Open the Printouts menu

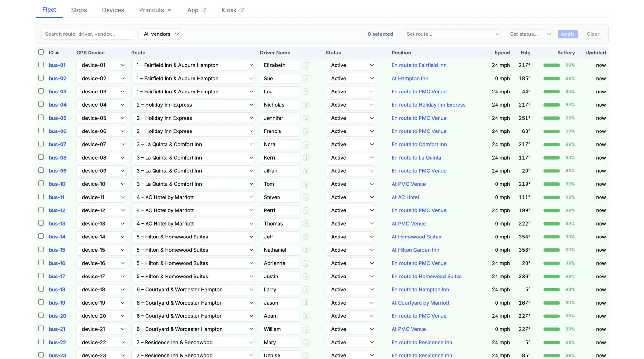tap(155, 10)
